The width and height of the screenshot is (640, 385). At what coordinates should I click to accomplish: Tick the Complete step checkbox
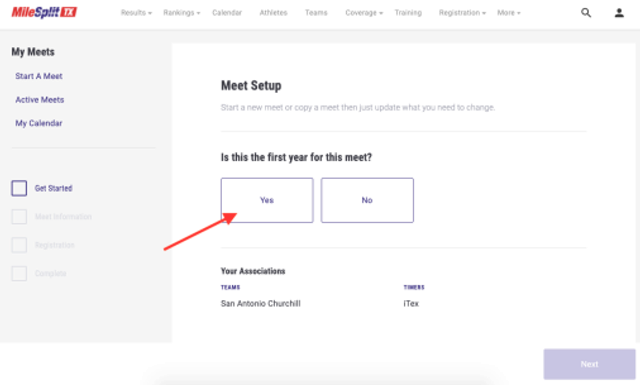tap(19, 273)
